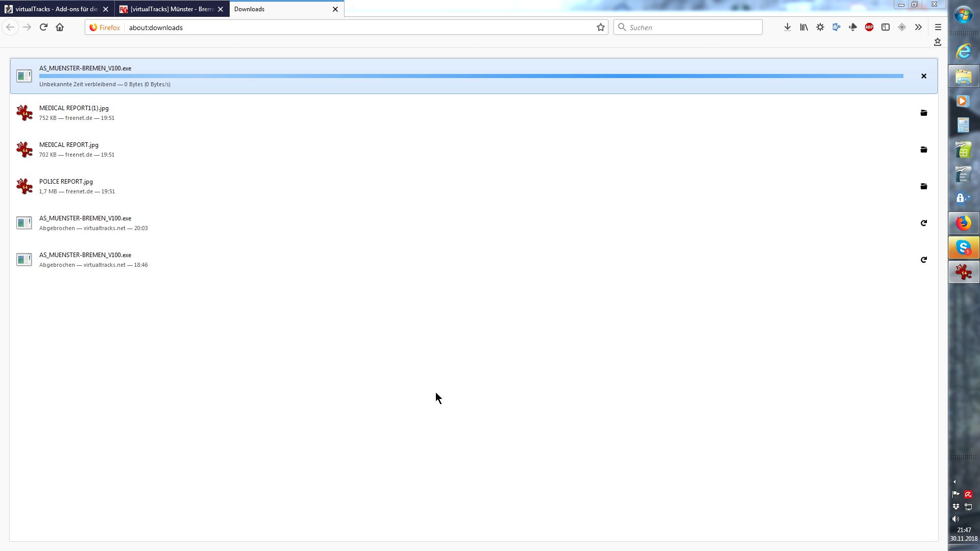The width and height of the screenshot is (980, 551).
Task: Open the downloads arrow in toolbar
Action: click(x=788, y=28)
